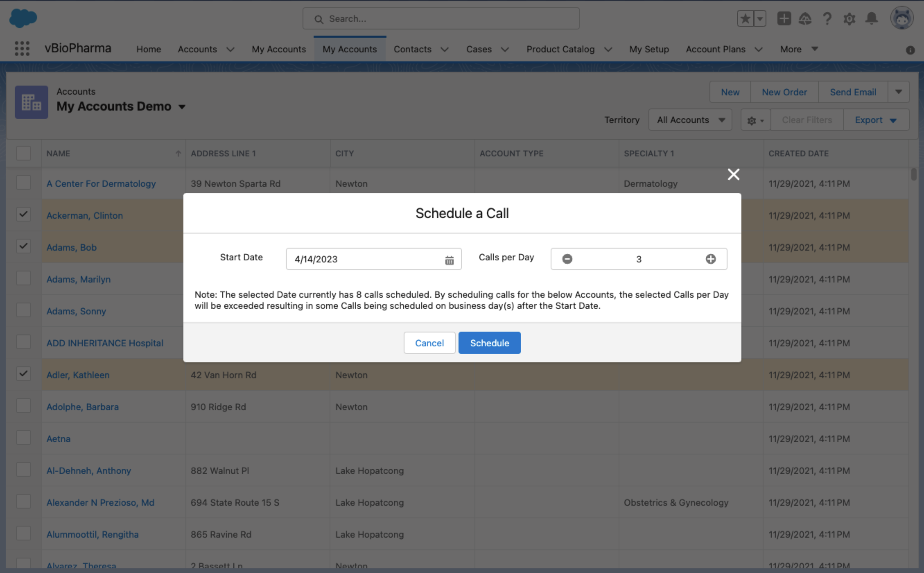
Task: Open the Setup gear menu
Action: click(849, 19)
